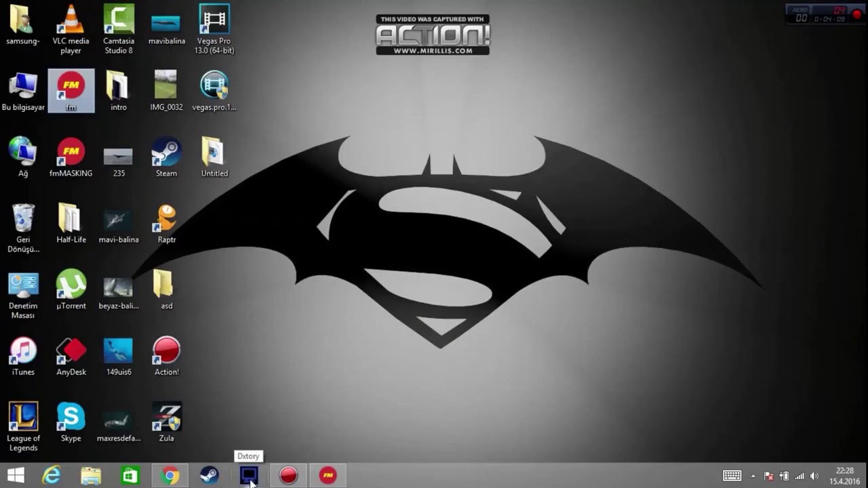This screenshot has width=868, height=488.
Task: Launch Skype from the desktop
Action: click(x=71, y=422)
